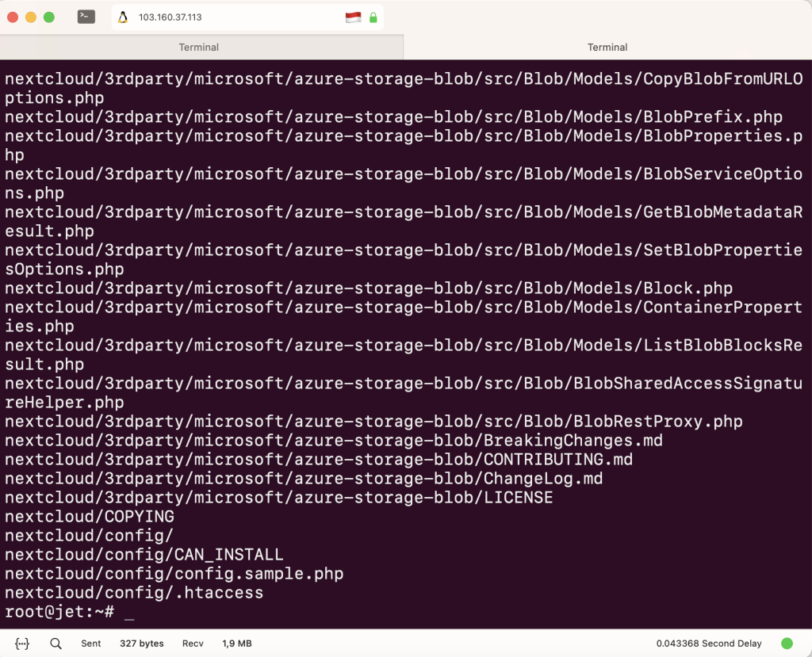The width and height of the screenshot is (812, 657).
Task: Click the ns.php wrapped line
Action: click(35, 193)
